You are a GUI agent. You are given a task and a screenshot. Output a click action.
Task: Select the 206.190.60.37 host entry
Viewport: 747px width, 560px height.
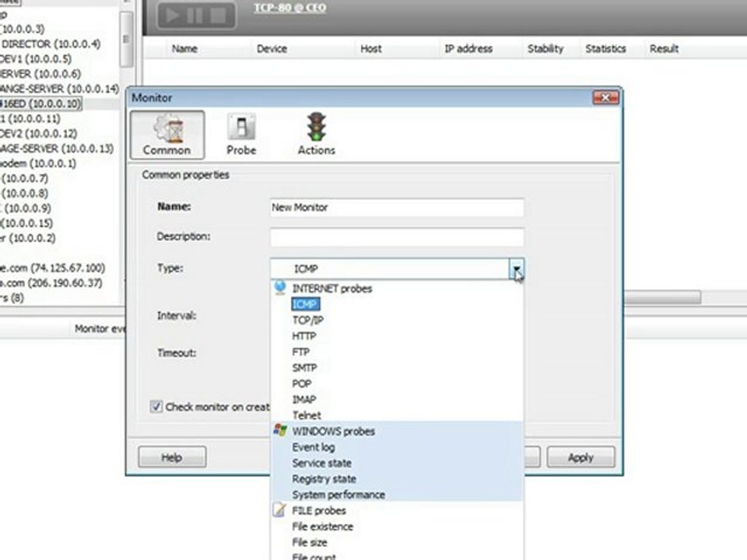[51, 283]
